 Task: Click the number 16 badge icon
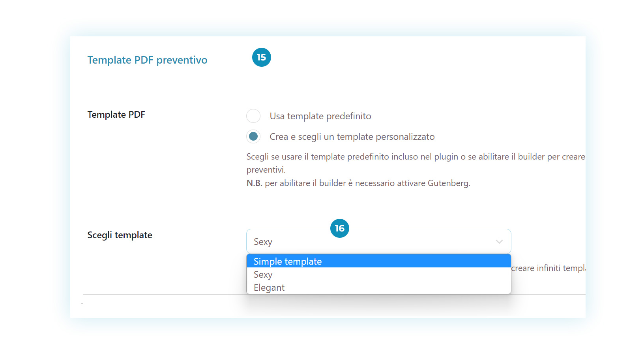[x=340, y=228]
